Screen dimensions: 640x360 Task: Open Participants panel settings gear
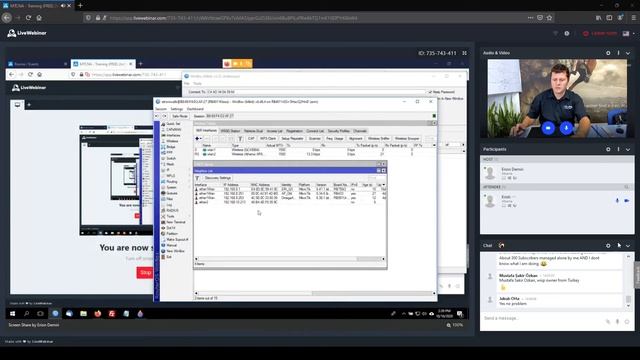point(608,149)
